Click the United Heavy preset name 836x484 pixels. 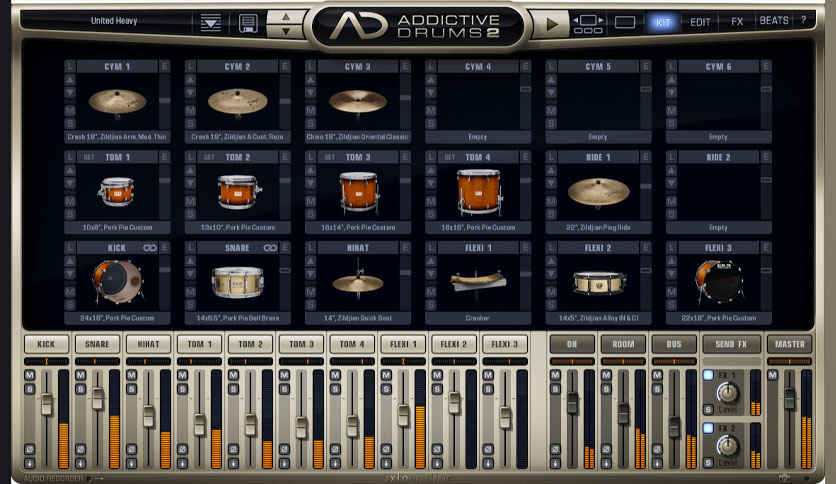[114, 21]
